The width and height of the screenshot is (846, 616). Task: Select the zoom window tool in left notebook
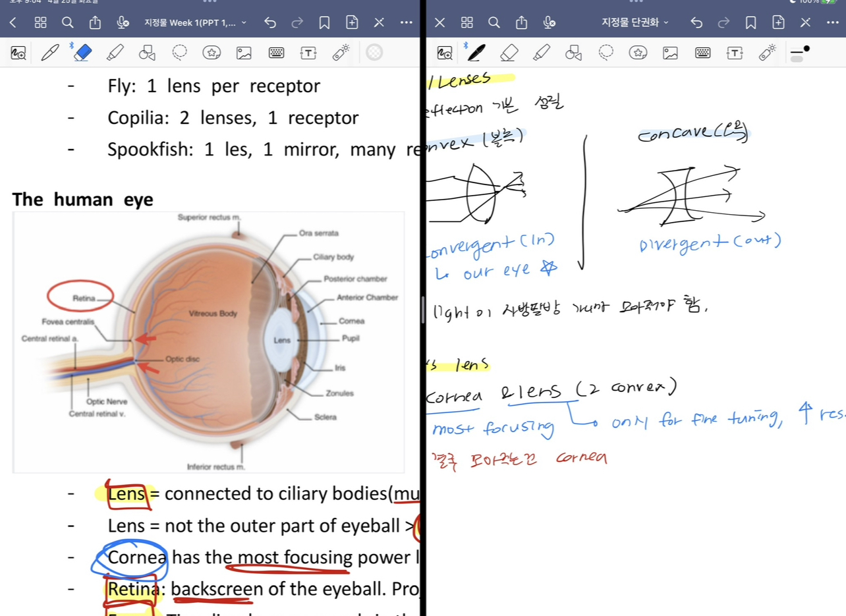tap(19, 53)
